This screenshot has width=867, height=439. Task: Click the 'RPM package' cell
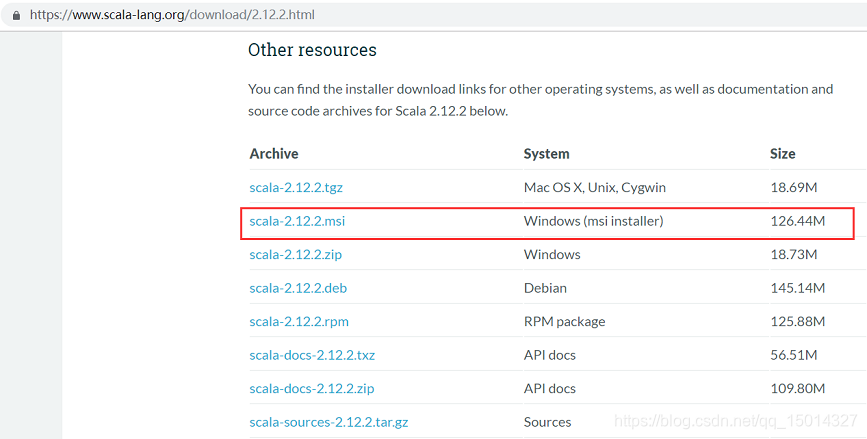[x=564, y=321]
